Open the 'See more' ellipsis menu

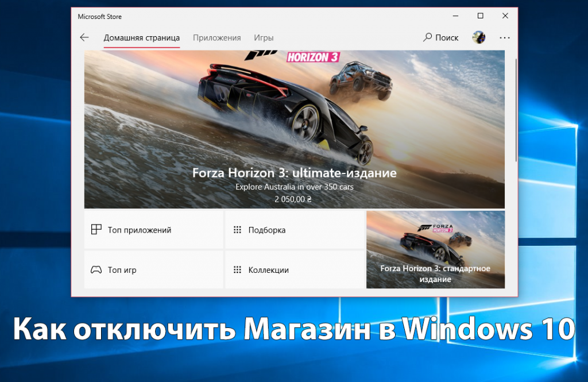504,37
